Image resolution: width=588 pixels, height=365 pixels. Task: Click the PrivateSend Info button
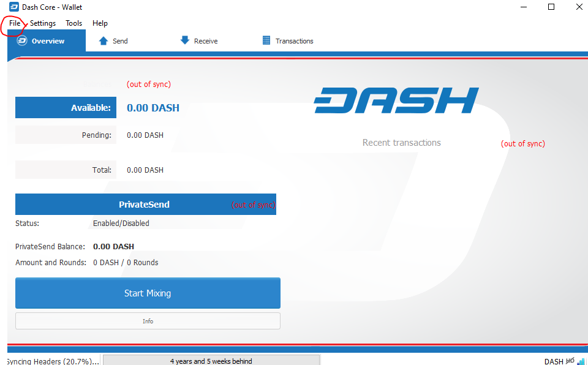tap(148, 321)
